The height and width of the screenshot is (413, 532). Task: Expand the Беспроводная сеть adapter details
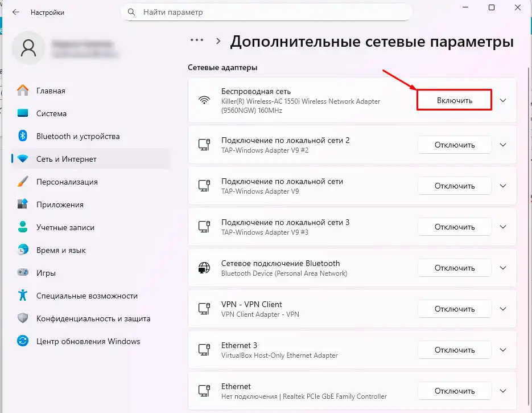[x=503, y=100]
